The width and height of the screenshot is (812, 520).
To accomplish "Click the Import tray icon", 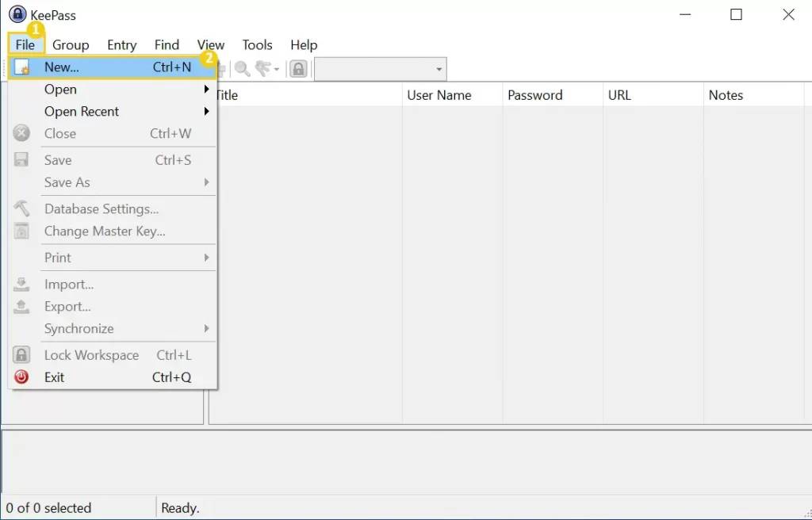I will pyautogui.click(x=21, y=285).
